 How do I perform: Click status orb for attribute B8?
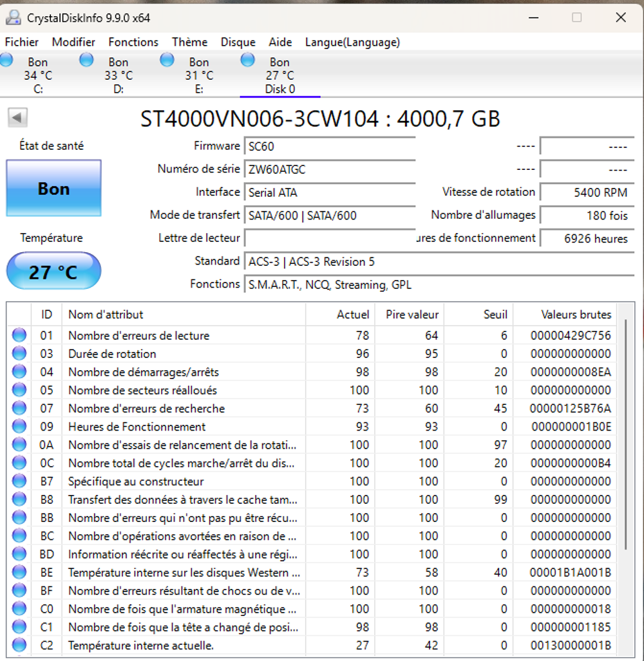click(x=19, y=499)
